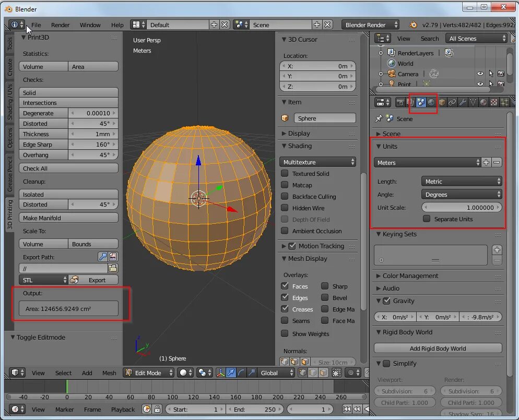This screenshot has width=519, height=420.
Task: Open the Angle Degrees dropdown
Action: click(462, 195)
